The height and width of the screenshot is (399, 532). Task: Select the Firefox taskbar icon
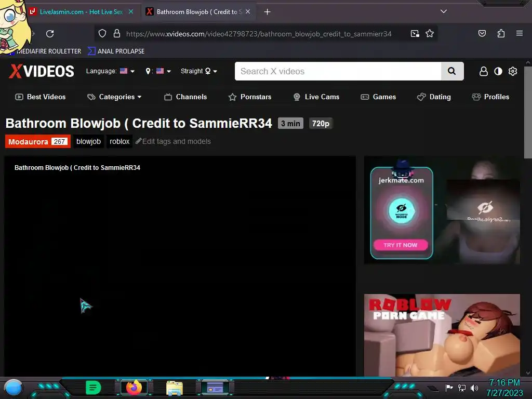tap(134, 388)
